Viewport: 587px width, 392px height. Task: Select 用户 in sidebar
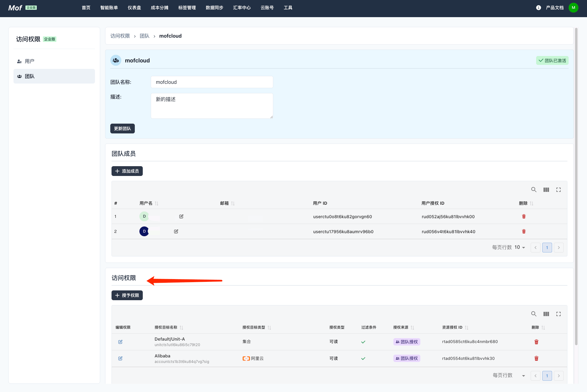pyautogui.click(x=54, y=61)
